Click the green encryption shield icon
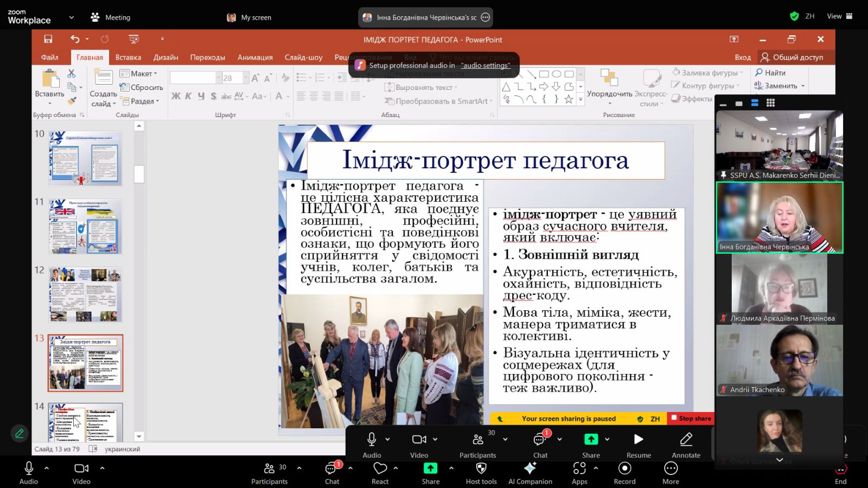 pyautogui.click(x=794, y=16)
